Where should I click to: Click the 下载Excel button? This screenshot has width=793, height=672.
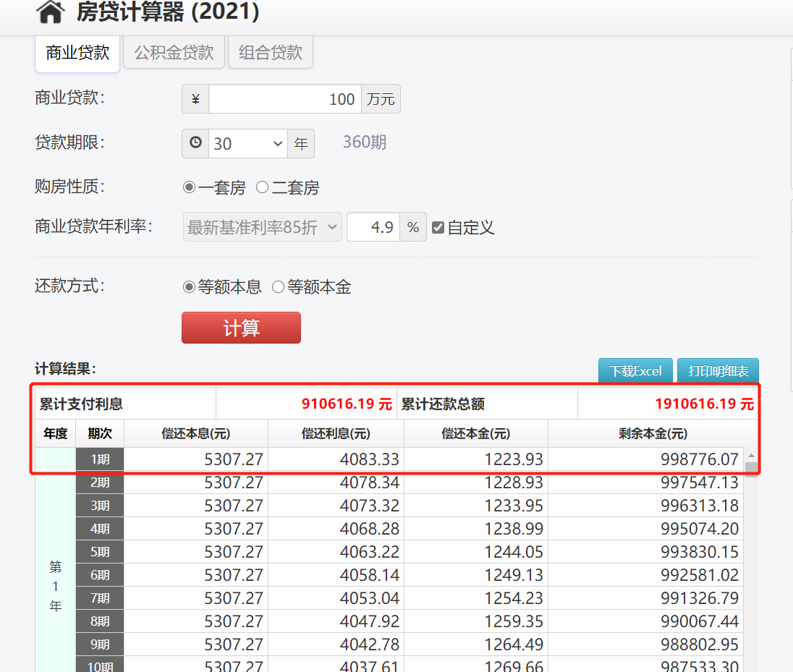click(x=635, y=370)
